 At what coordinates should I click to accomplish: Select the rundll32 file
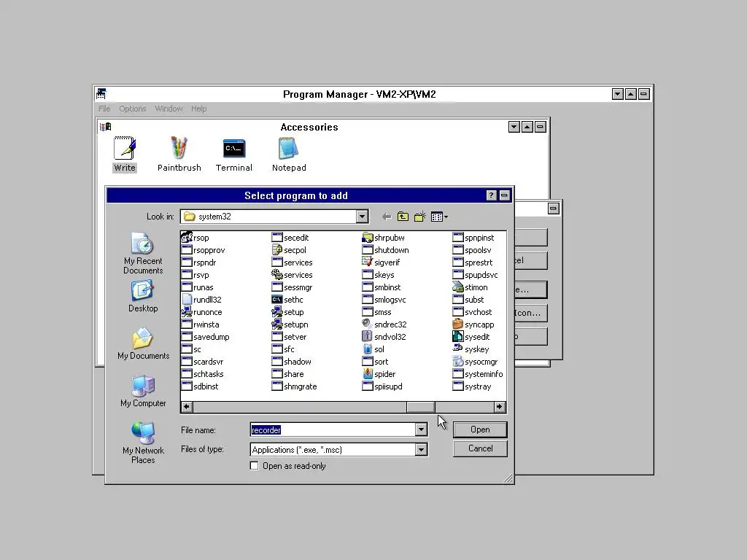(x=201, y=299)
